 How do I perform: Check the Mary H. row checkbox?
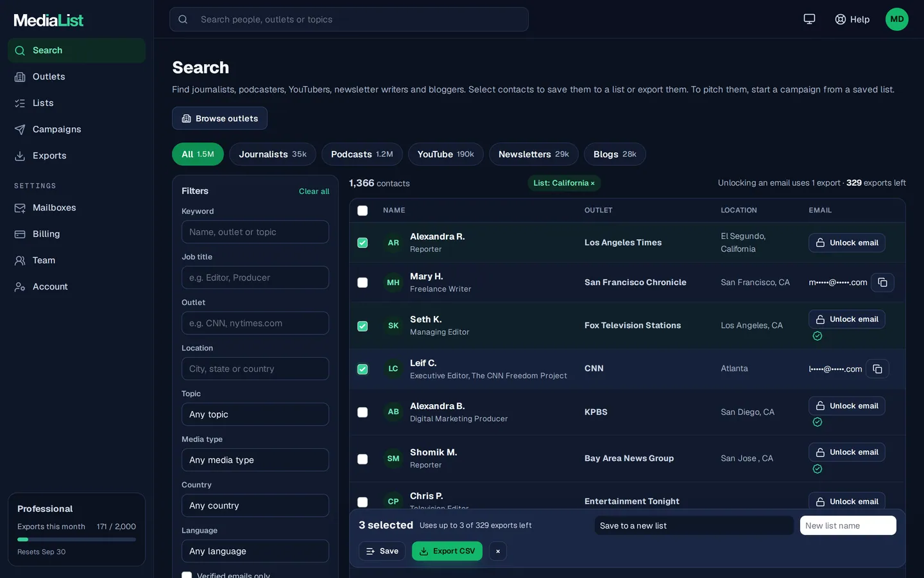pyautogui.click(x=363, y=283)
